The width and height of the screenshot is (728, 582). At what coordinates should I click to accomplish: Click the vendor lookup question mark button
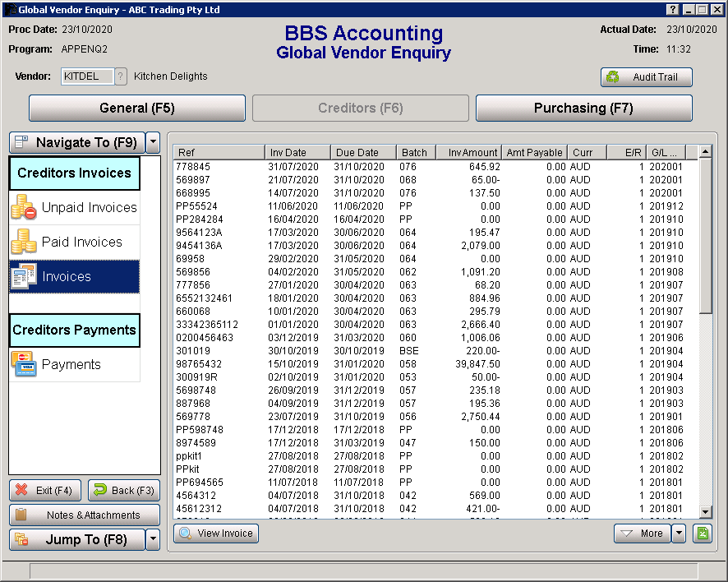click(121, 76)
